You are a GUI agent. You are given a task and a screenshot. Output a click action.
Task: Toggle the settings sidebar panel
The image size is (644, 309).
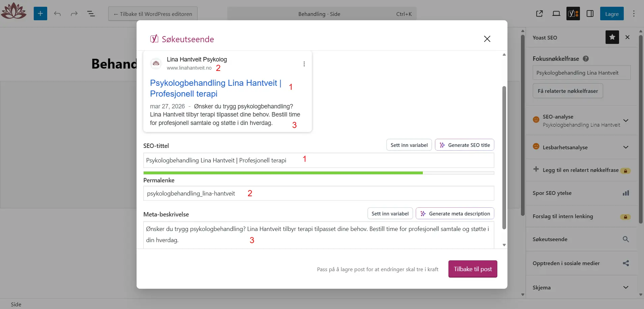(x=590, y=14)
